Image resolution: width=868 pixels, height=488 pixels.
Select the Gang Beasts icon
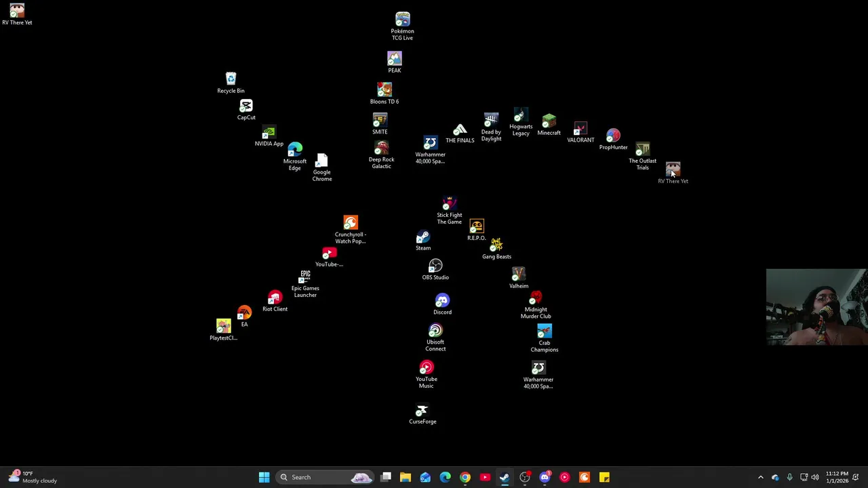tap(496, 249)
